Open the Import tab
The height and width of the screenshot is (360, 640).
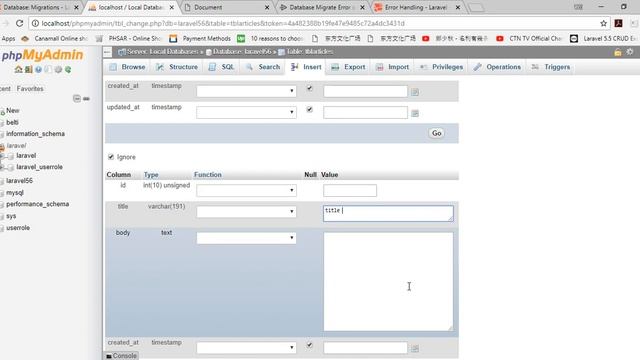pyautogui.click(x=392, y=67)
